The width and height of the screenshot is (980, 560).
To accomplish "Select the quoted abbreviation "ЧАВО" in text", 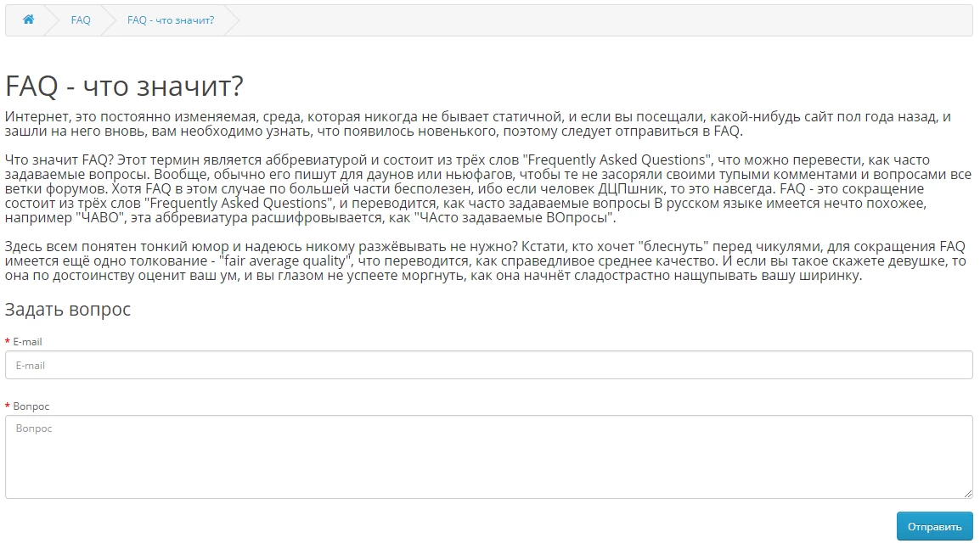I will [103, 217].
